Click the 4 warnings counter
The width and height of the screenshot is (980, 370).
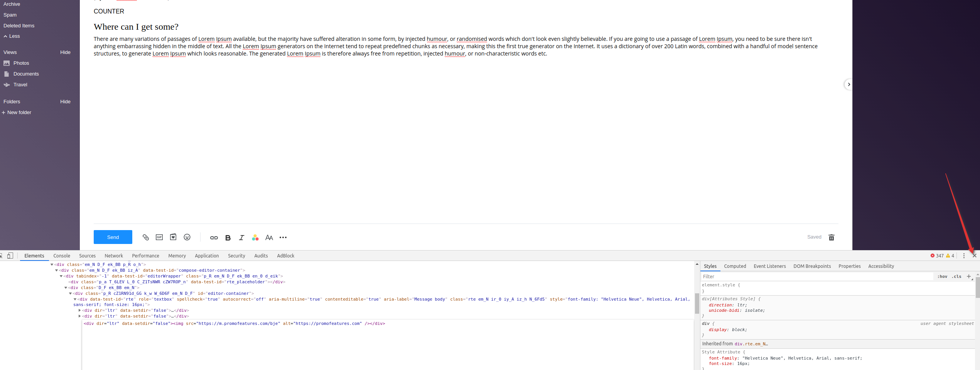click(x=950, y=256)
